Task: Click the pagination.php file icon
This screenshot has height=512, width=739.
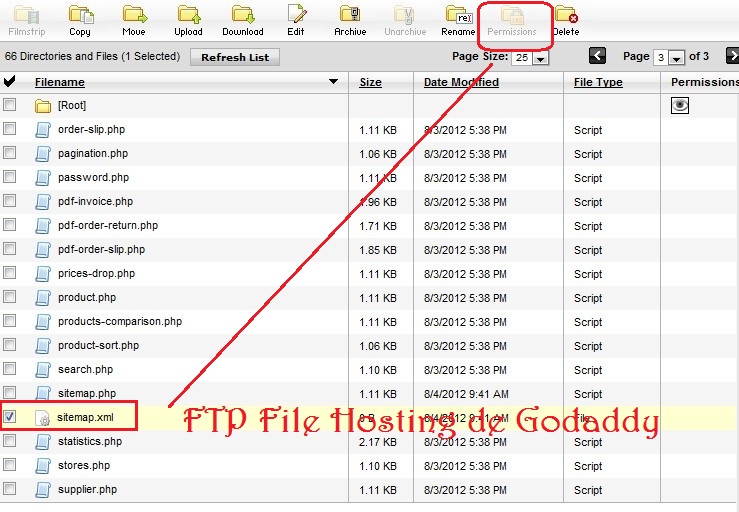Action: (x=43, y=154)
